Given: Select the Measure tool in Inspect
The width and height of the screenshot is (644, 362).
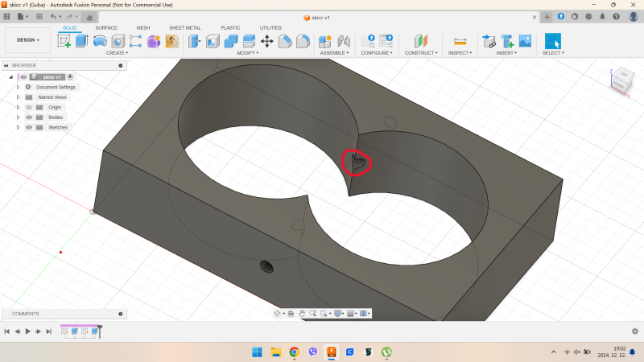Looking at the screenshot, I should point(460,41).
